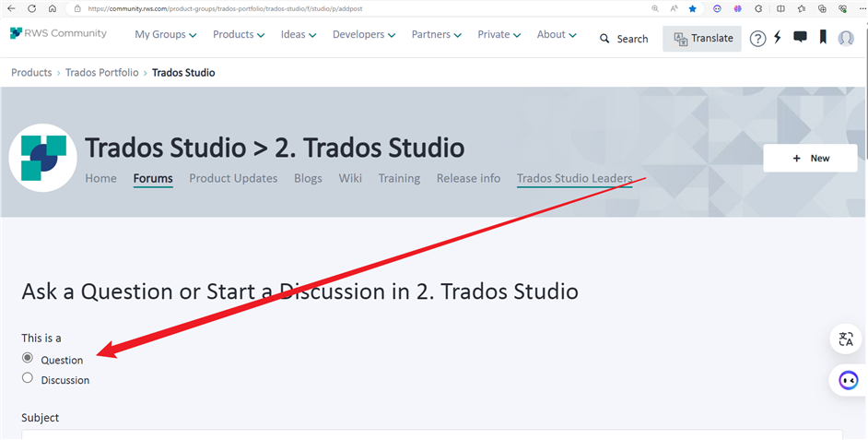Expand the Partners dropdown menu
The height and width of the screenshot is (440, 868).
point(436,34)
